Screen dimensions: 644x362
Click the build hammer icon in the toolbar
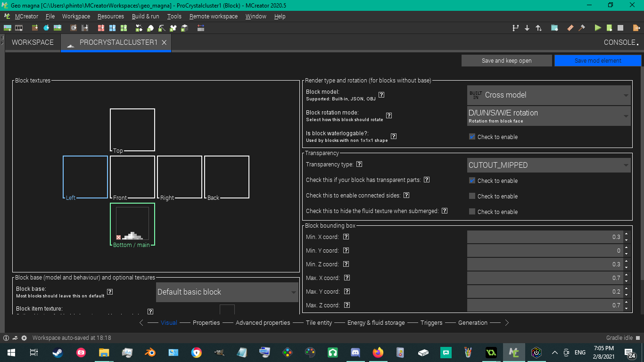(x=582, y=28)
